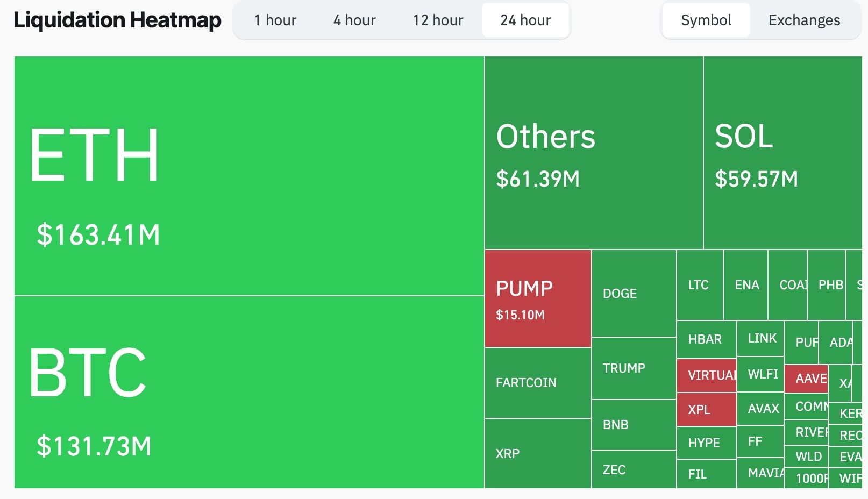Switch to the 1 hour time range
The height and width of the screenshot is (499, 868).
pos(275,20)
